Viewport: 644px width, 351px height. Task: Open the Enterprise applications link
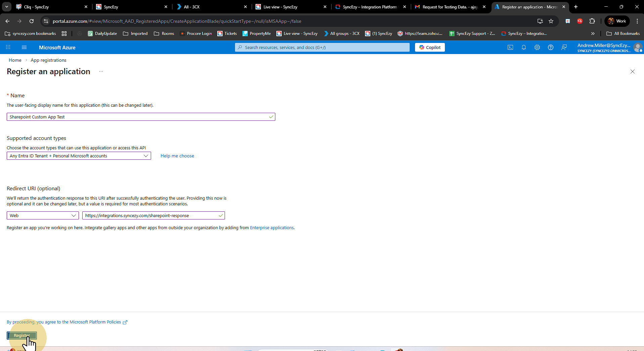click(x=272, y=228)
